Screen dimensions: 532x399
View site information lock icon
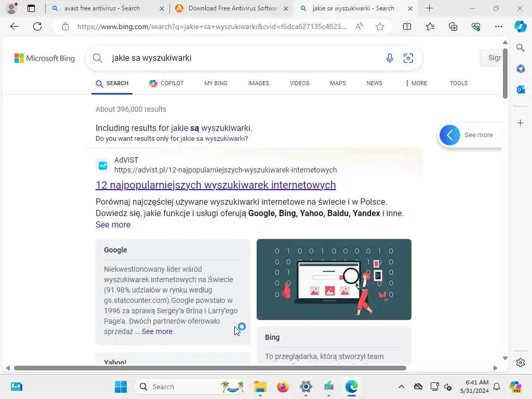[x=65, y=26]
